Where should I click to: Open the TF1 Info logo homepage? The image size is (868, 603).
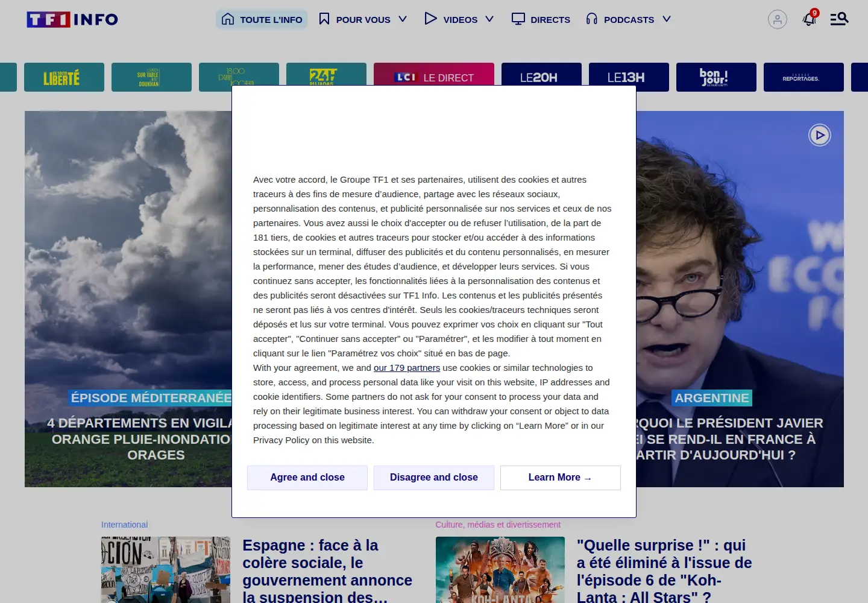tap(72, 19)
